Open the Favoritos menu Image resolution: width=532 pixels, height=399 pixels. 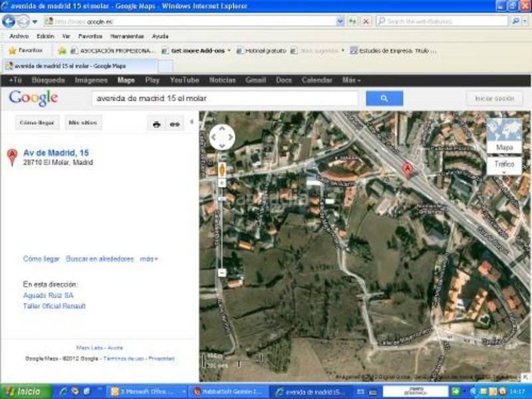(90, 36)
